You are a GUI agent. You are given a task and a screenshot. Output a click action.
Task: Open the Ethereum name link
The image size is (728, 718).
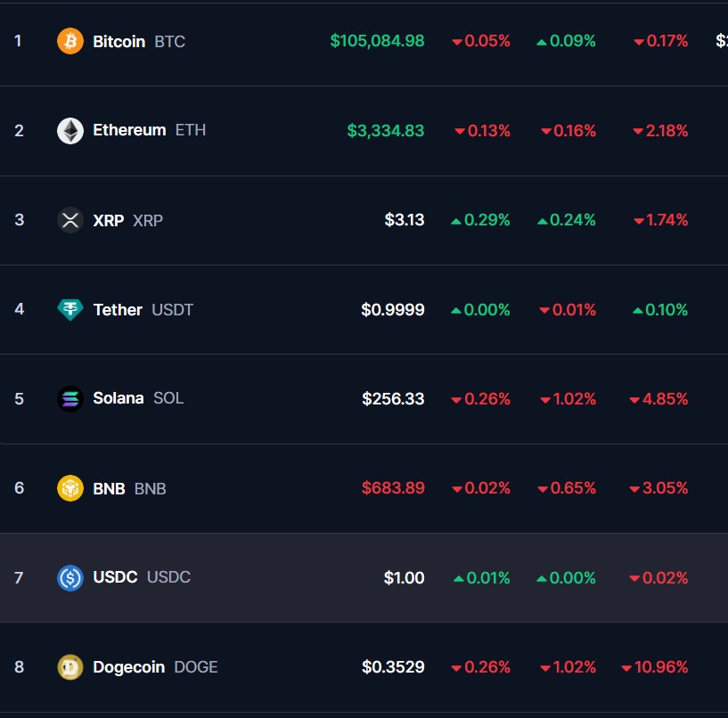point(129,130)
